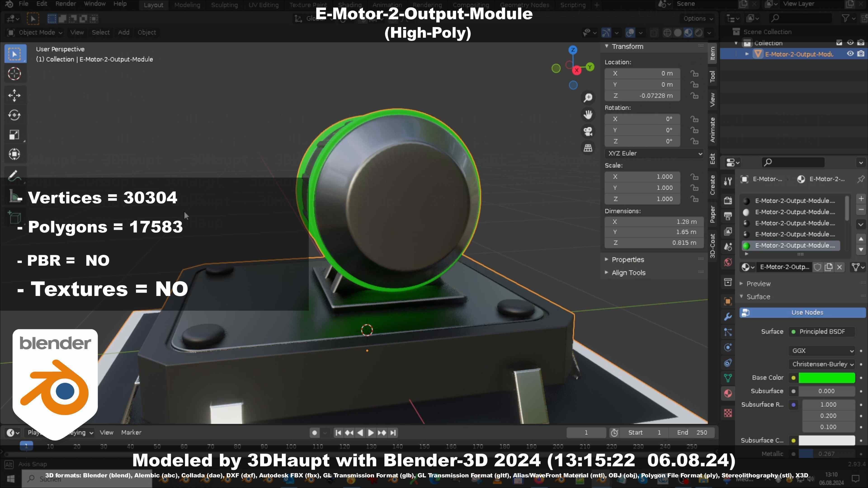Select the Transform tool
The height and width of the screenshot is (488, 868).
click(14, 154)
